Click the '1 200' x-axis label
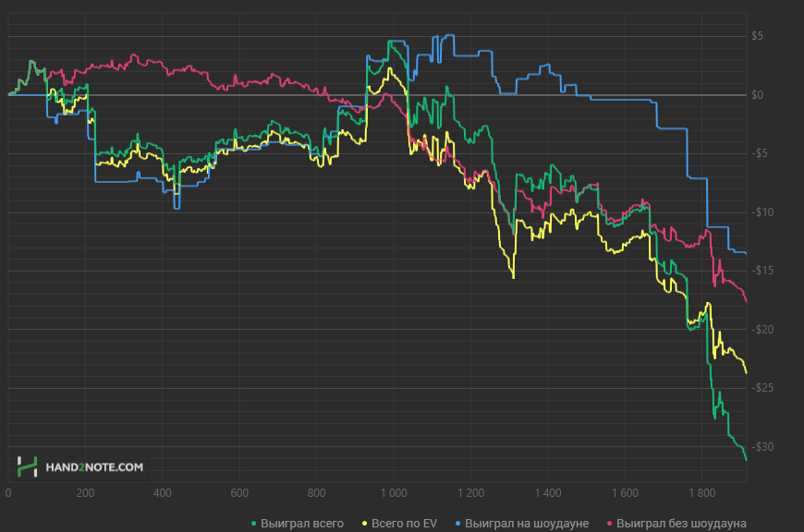Viewport: 804px width, 532px height. pyautogui.click(x=470, y=493)
